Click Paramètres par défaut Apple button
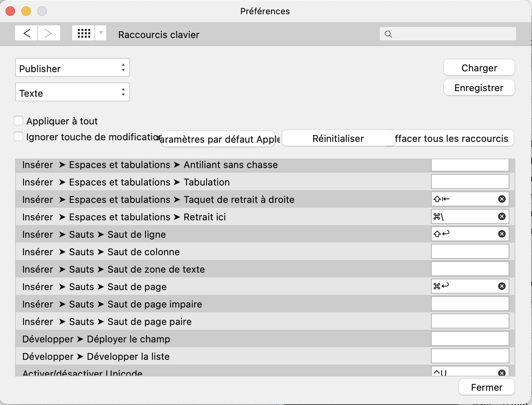 [218, 139]
